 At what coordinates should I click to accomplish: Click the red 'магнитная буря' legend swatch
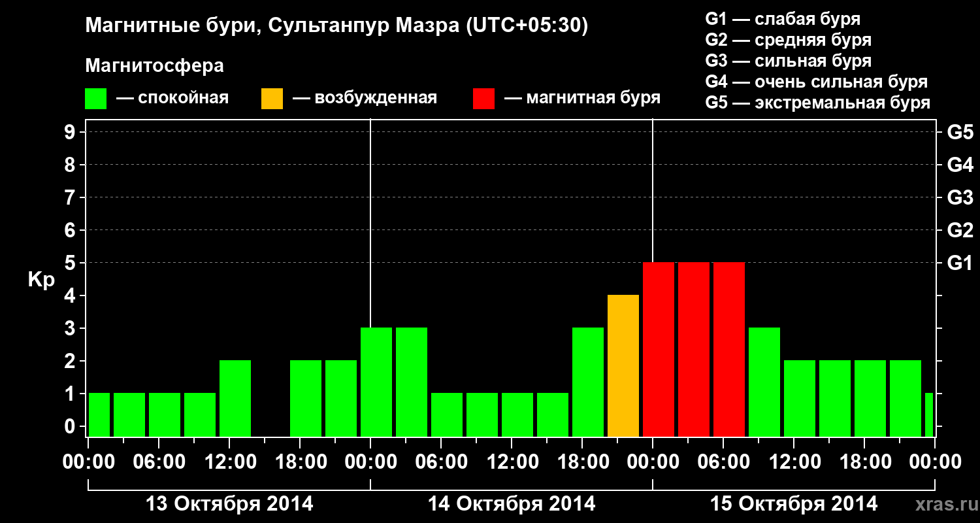coord(483,99)
